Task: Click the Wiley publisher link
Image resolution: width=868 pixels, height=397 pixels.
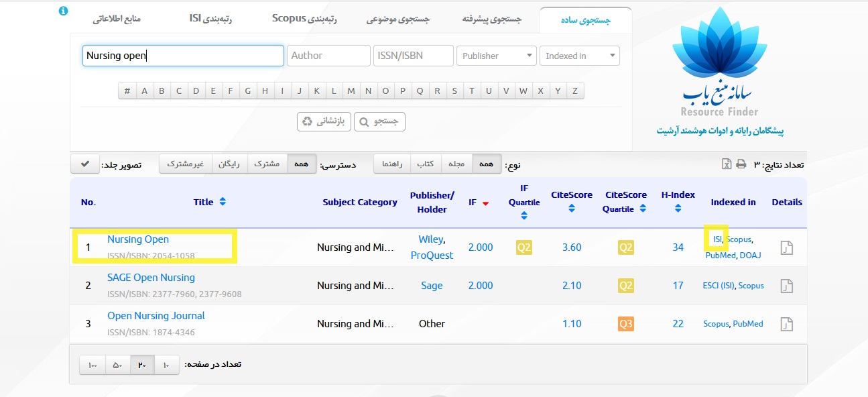Action: (430, 239)
